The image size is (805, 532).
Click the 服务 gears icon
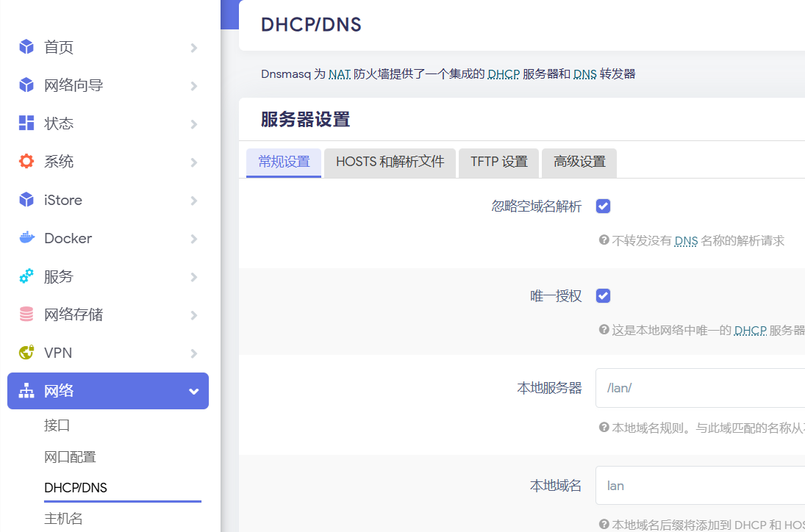click(26, 276)
